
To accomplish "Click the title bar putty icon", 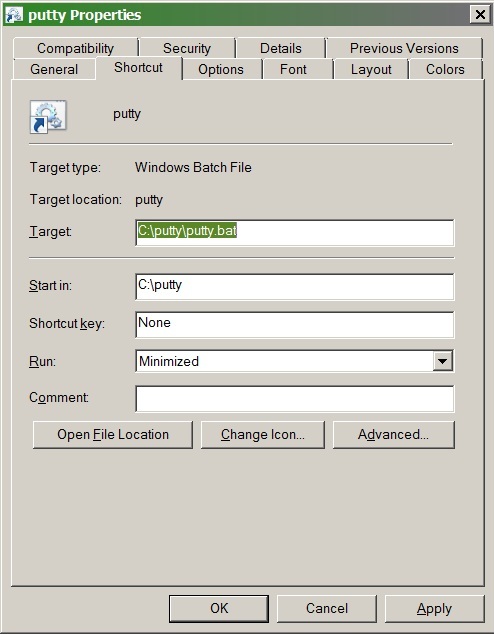I will 14,15.
